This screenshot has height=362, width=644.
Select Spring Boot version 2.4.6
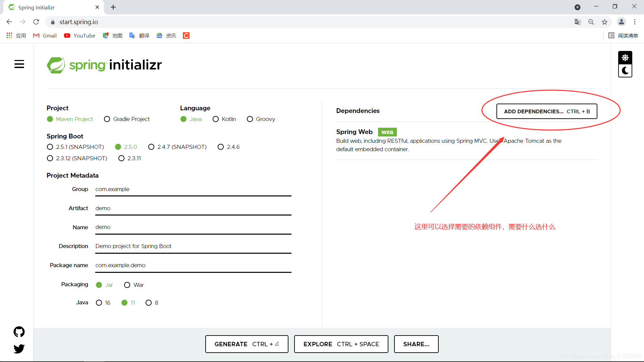pyautogui.click(x=220, y=147)
